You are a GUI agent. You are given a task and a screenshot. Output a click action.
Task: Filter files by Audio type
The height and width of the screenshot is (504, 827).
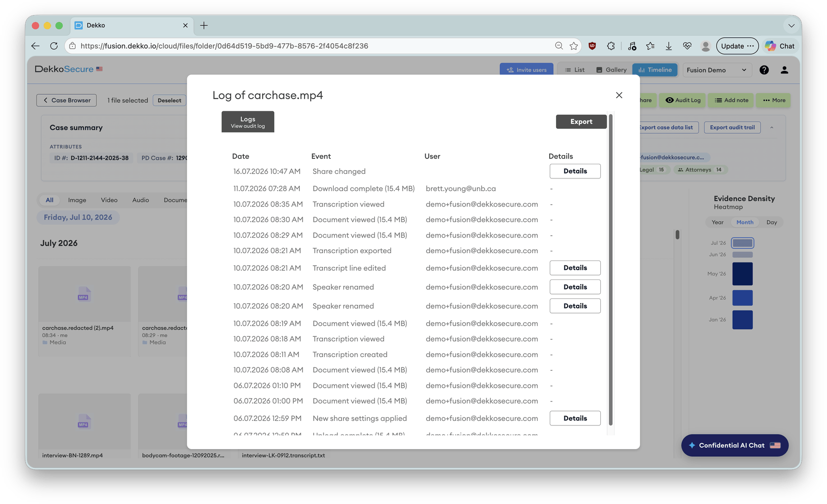pos(141,200)
